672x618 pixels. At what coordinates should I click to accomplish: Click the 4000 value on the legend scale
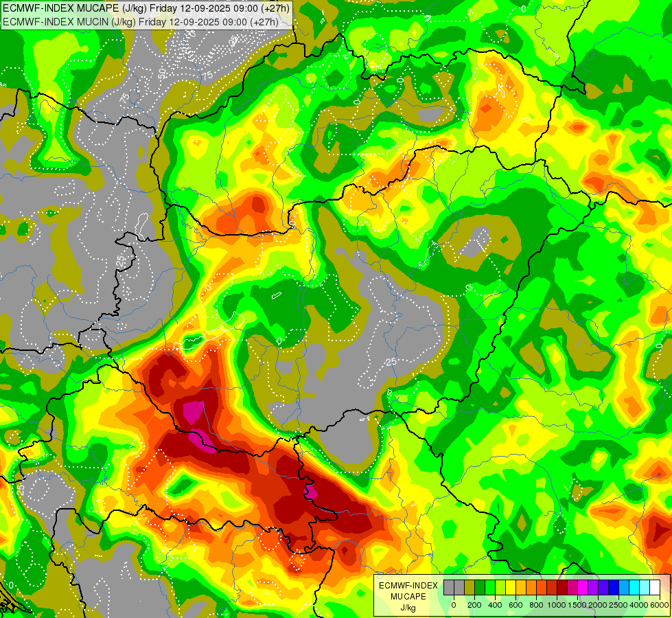[x=639, y=605]
